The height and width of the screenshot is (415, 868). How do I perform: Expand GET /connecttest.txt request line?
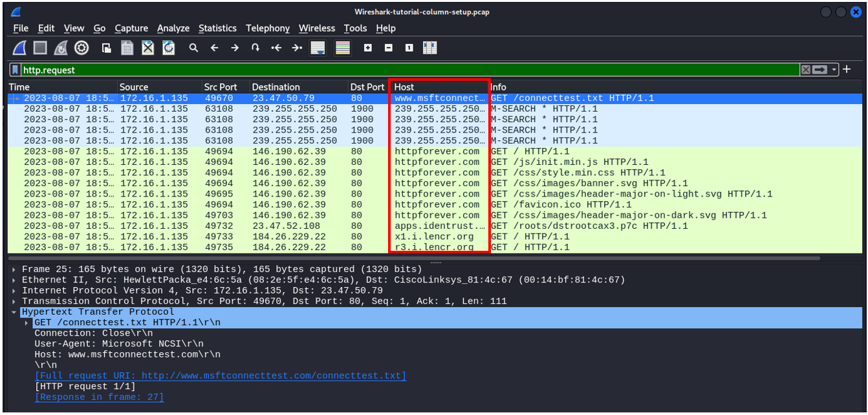click(27, 323)
